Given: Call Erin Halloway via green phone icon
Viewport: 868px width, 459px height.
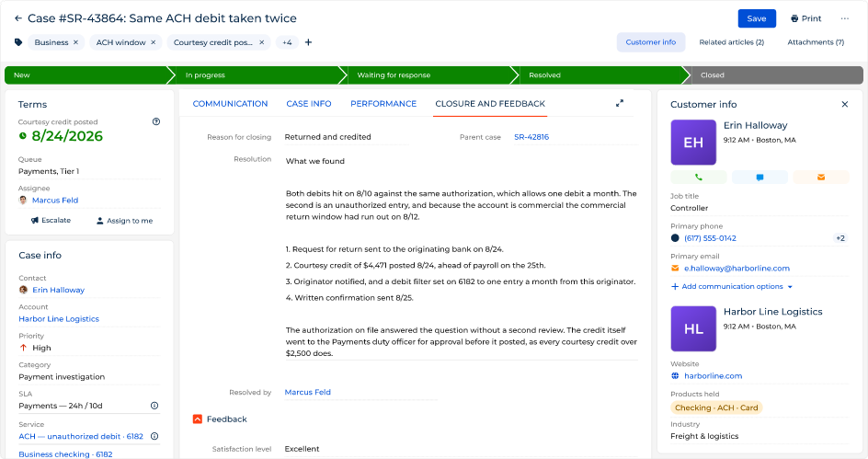Looking at the screenshot, I should [699, 178].
